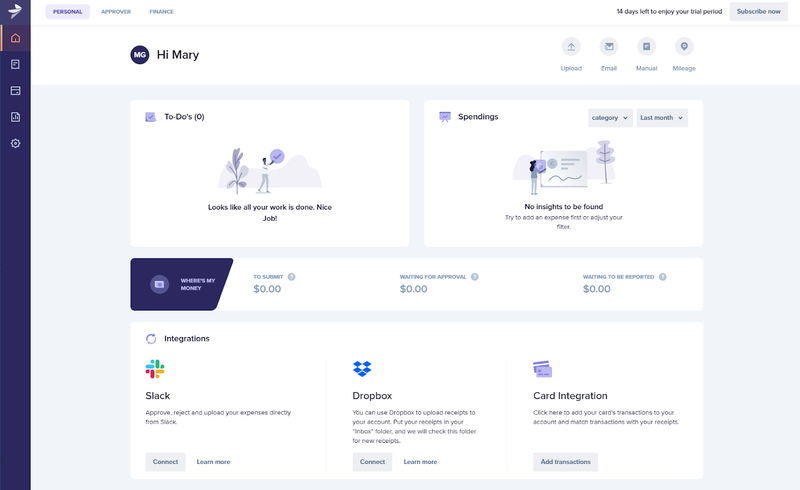Image resolution: width=800 pixels, height=490 pixels.
Task: Click the 14 days left trial notice
Action: click(x=669, y=11)
